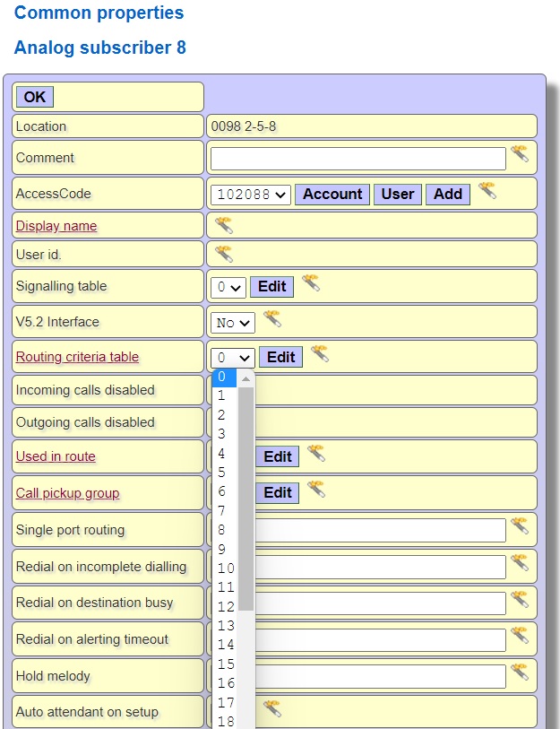Click wrench icon in Hold melody row
Viewport: 560px width, 729px height.
click(x=520, y=672)
